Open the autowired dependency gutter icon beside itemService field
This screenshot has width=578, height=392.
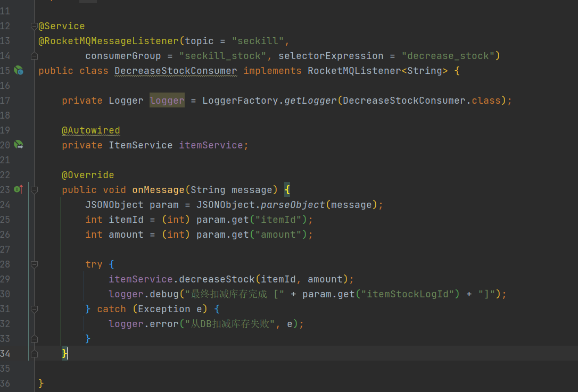coord(19,145)
